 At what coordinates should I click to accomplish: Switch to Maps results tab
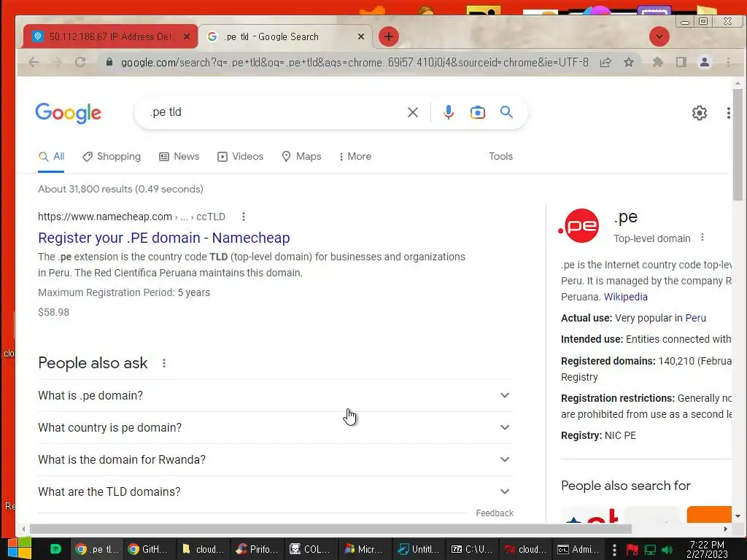pyautogui.click(x=301, y=157)
